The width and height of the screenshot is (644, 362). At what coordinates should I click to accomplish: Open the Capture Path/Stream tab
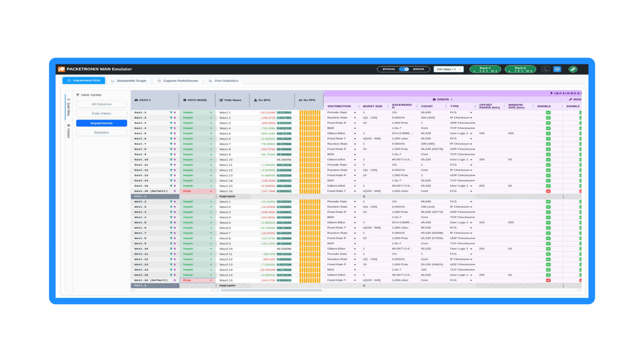click(x=178, y=81)
